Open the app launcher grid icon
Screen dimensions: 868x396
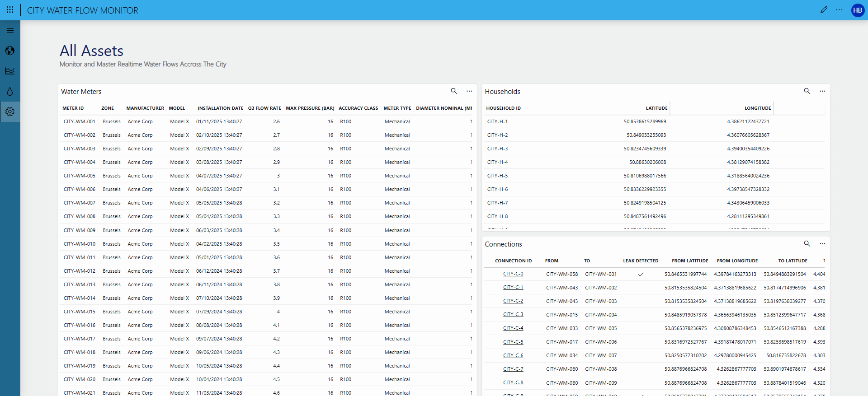click(10, 10)
